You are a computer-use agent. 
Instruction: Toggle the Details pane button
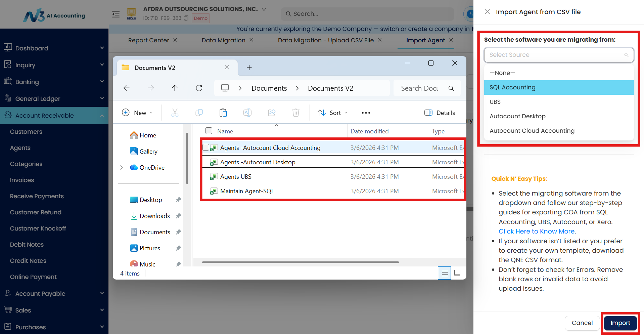tap(440, 113)
